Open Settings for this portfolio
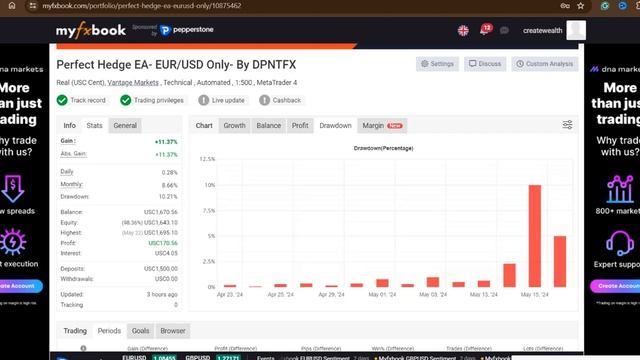The height and width of the screenshot is (360, 640). point(437,64)
